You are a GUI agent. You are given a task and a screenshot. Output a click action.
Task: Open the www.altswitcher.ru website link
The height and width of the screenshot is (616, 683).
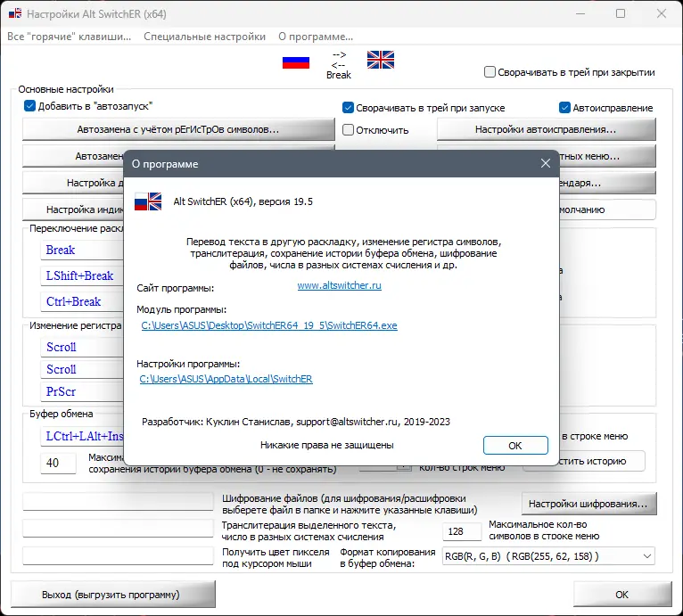tap(340, 285)
